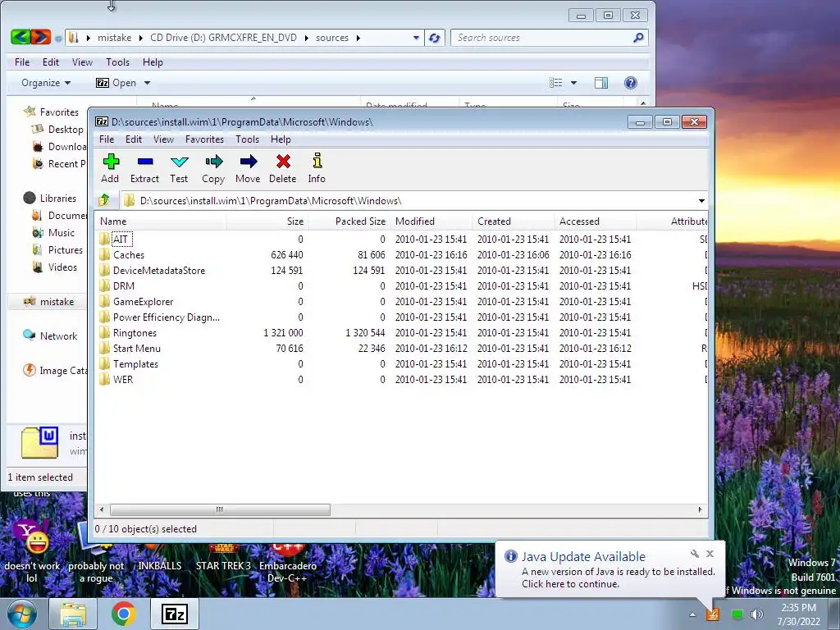This screenshot has height=630, width=840.
Task: Select the WER folder icon
Action: click(104, 379)
